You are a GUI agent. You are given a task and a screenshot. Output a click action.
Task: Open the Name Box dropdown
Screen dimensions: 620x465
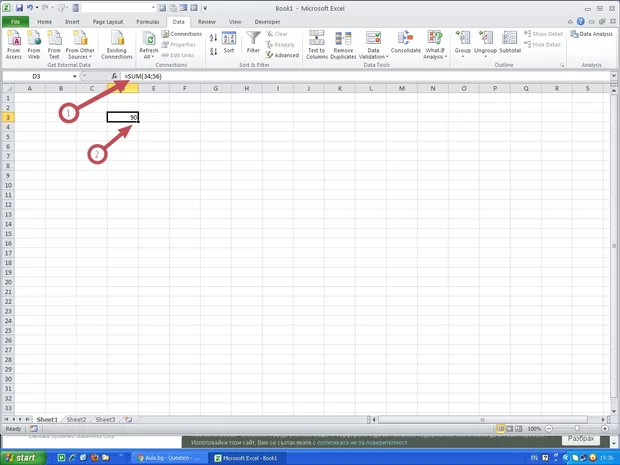click(x=74, y=76)
